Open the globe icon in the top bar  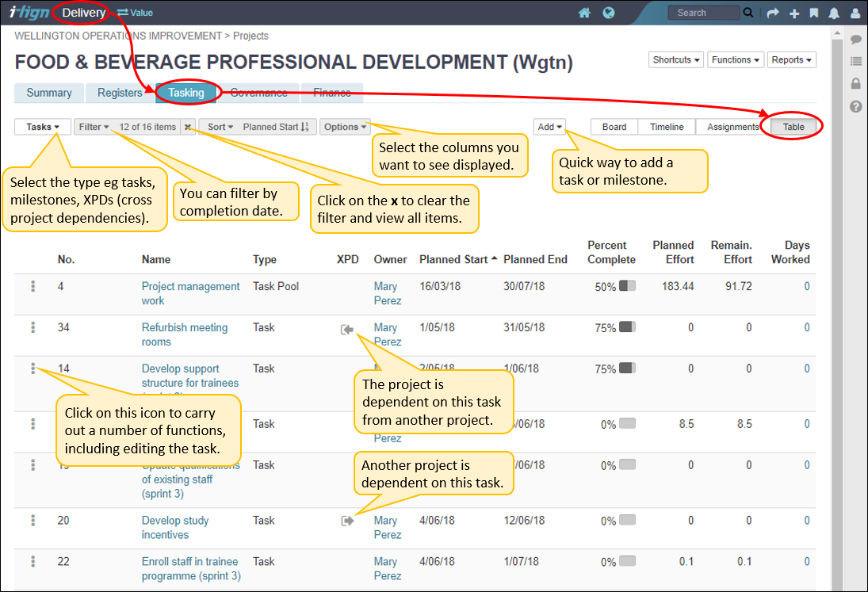tap(608, 13)
